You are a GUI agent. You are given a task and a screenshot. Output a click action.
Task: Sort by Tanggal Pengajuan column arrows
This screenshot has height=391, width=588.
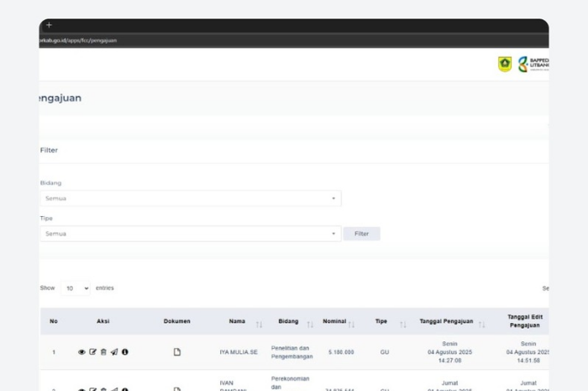[x=482, y=325]
